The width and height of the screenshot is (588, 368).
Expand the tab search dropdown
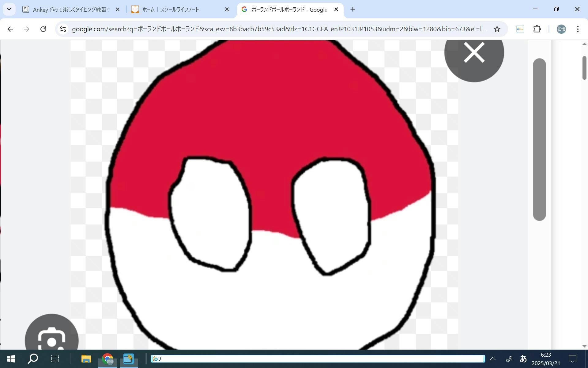(x=9, y=9)
